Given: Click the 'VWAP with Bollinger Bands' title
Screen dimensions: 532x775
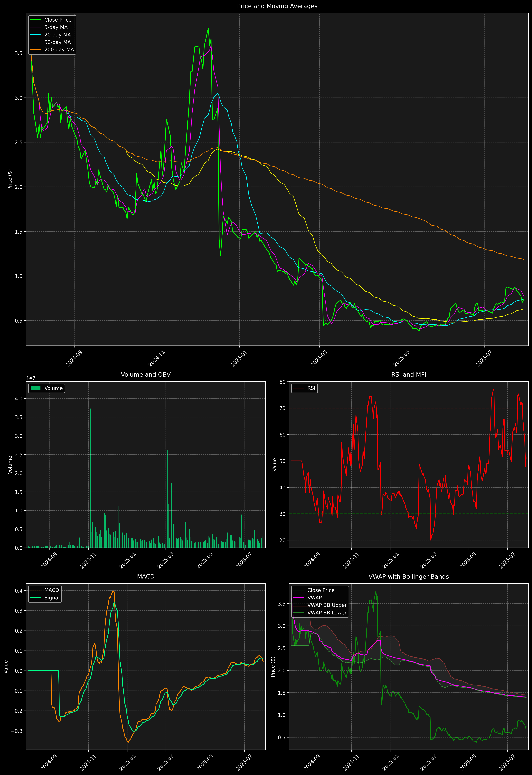Looking at the screenshot, I should pyautogui.click(x=409, y=577).
